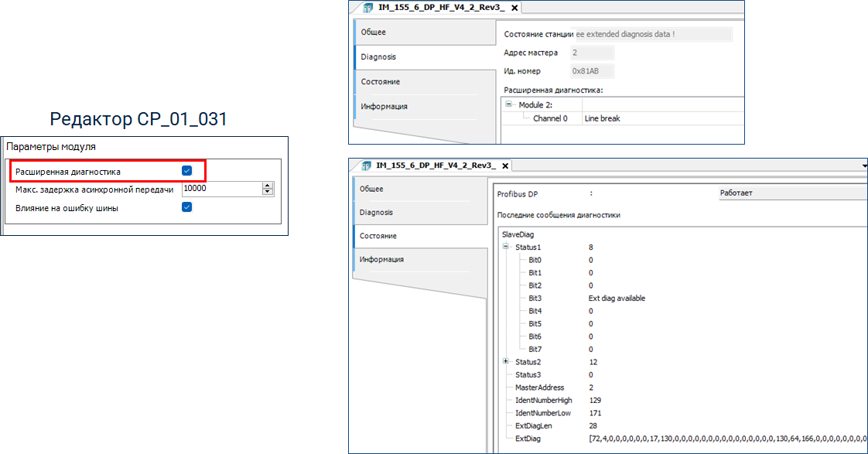Decrease max async delay with down arrow
The height and width of the screenshot is (454, 868).
coord(268,192)
